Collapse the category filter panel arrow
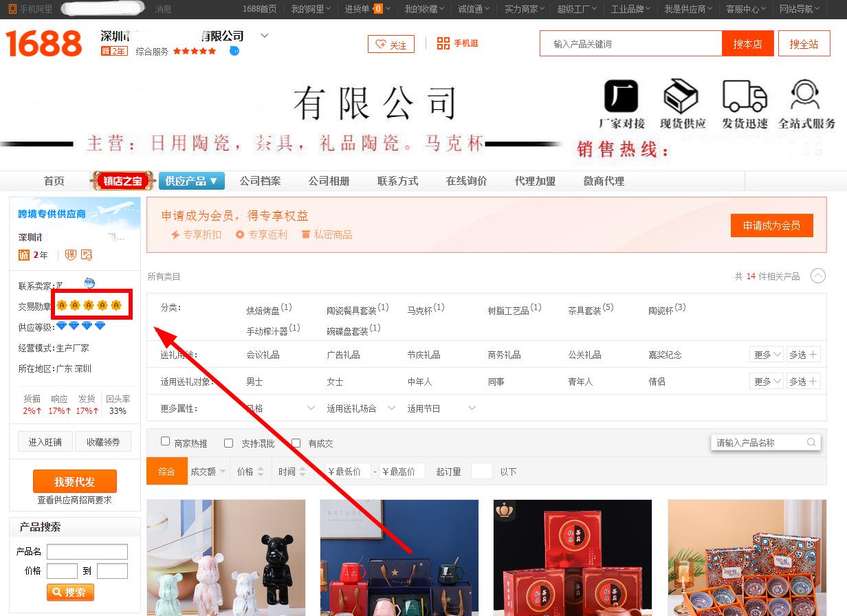This screenshot has width=847, height=616. 817,276
